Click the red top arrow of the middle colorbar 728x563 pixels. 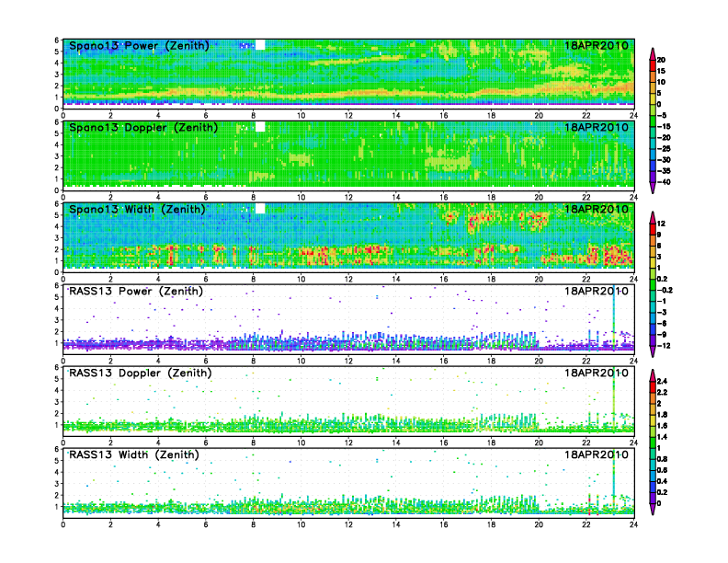click(652, 215)
